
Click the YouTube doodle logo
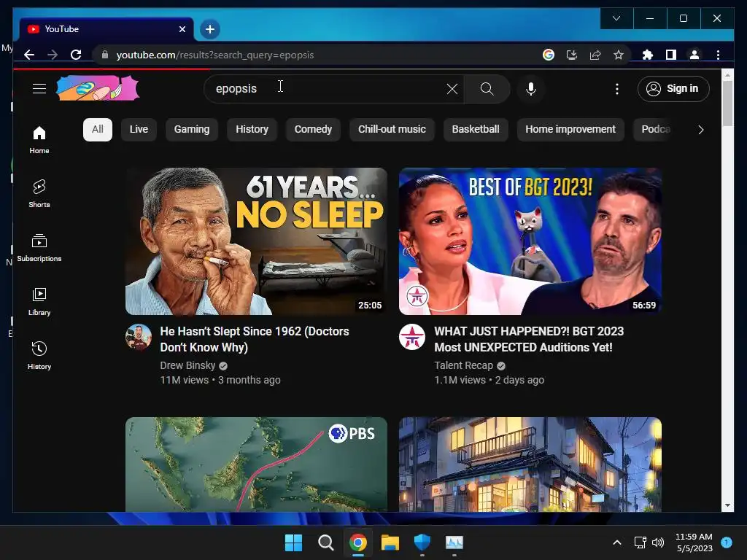coord(98,88)
